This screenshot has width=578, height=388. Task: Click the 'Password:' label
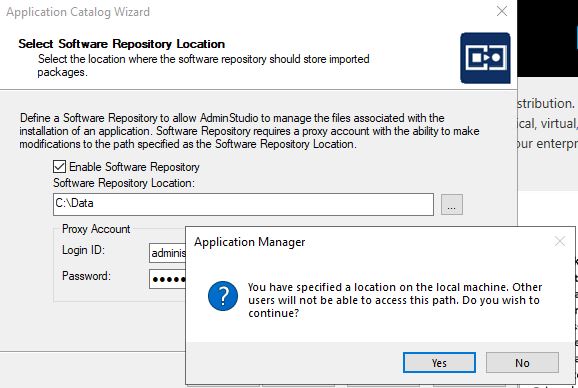tap(86, 276)
